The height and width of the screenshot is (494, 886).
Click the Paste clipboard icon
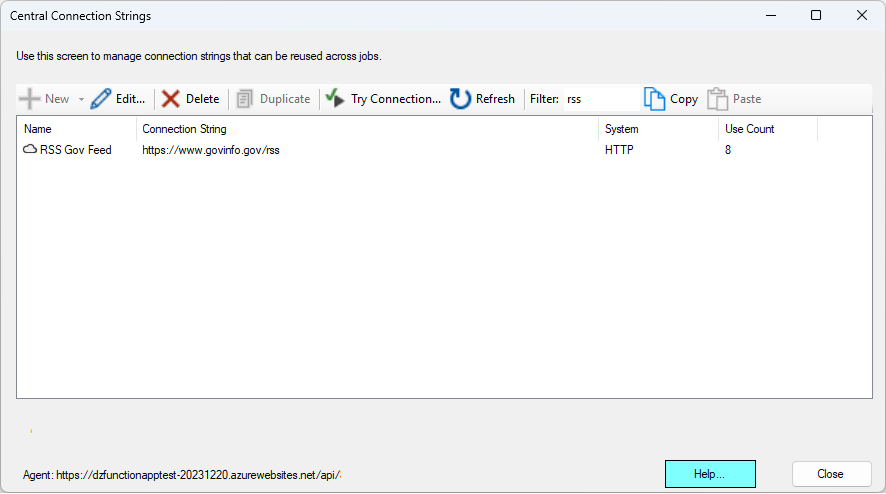[x=718, y=99]
